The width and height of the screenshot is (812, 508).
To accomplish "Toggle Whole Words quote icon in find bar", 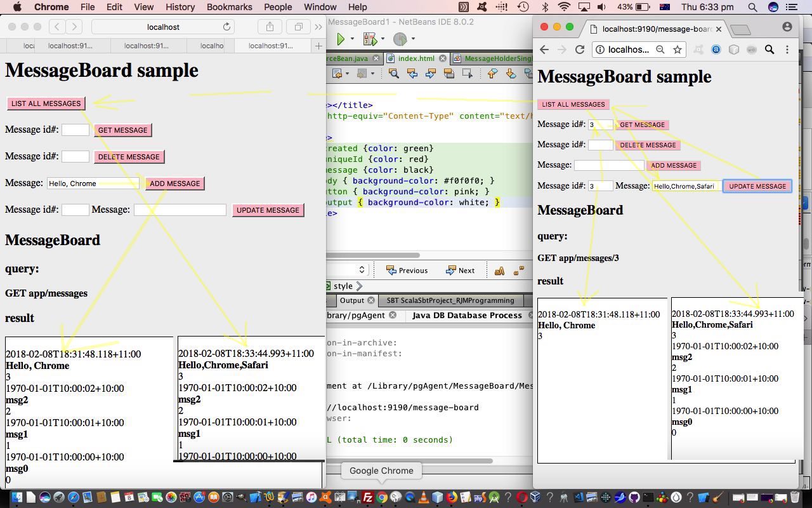I will pos(518,271).
